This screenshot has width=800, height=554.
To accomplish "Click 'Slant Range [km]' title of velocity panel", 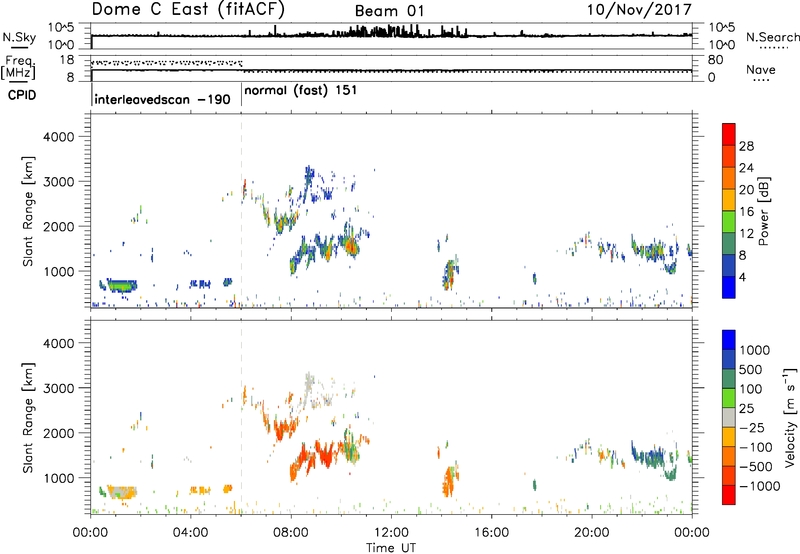I will (28, 417).
